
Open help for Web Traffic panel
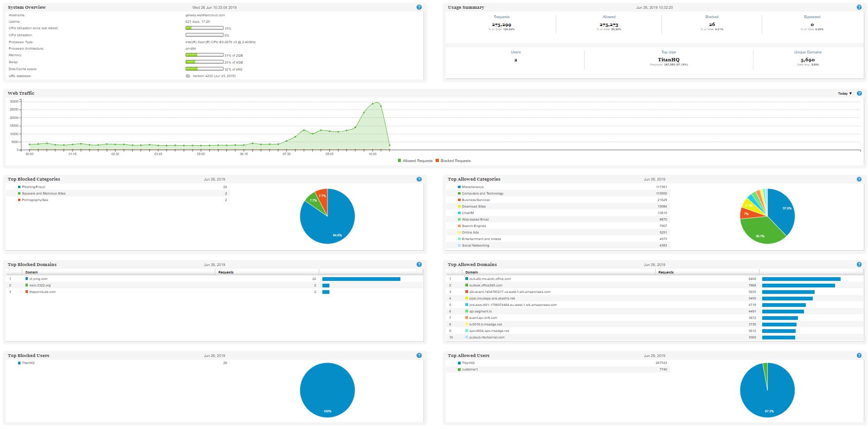click(x=859, y=93)
